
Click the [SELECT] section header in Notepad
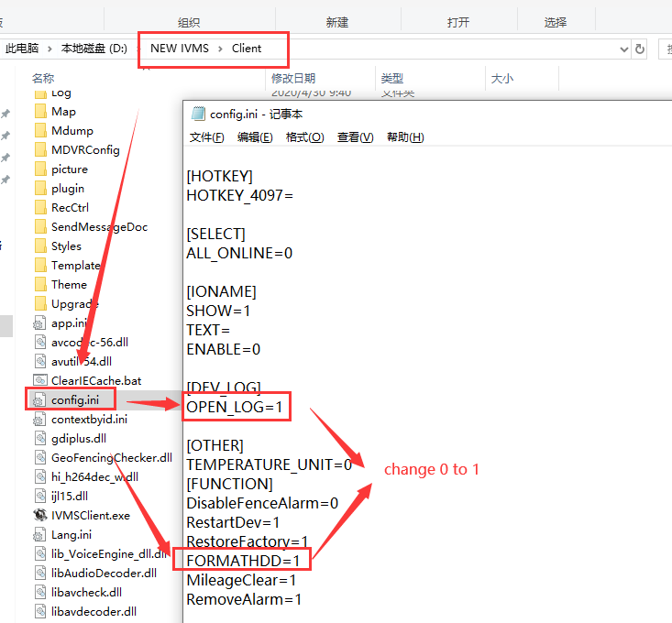215,234
